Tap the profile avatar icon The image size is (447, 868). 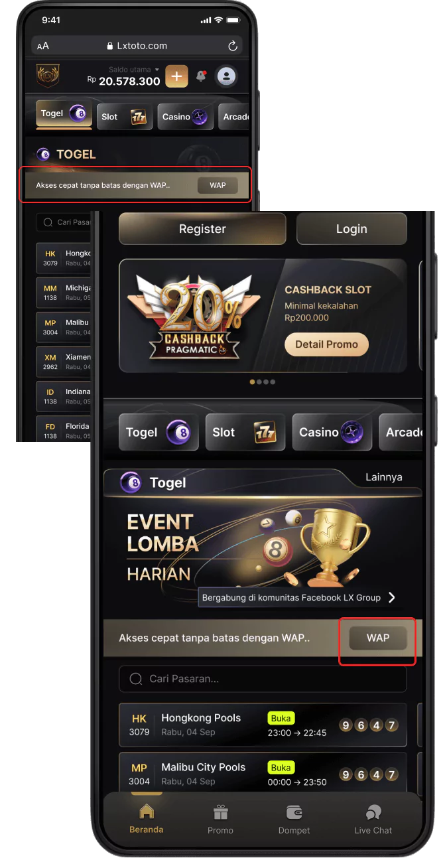[x=227, y=76]
